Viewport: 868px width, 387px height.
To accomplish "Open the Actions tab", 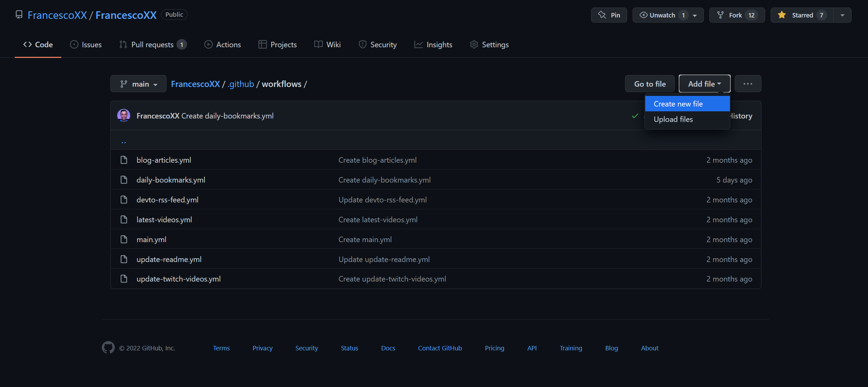I will (x=223, y=45).
